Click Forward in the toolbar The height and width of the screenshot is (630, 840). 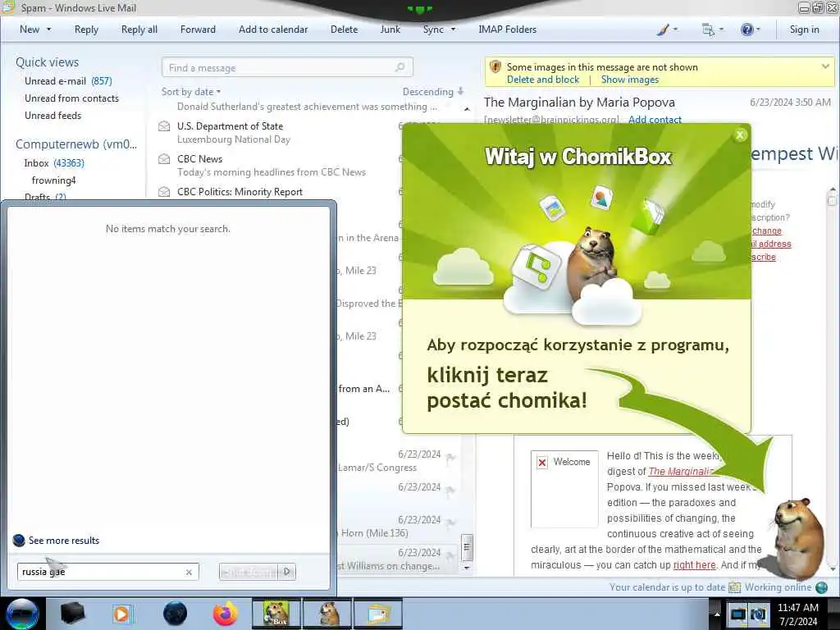pyautogui.click(x=198, y=30)
